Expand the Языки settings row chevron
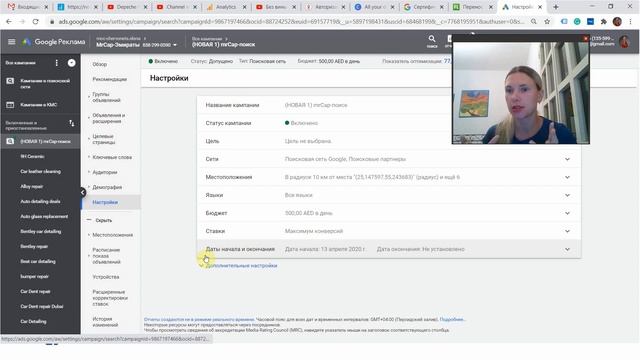Viewport: 640px width, 360px height. coord(567,195)
